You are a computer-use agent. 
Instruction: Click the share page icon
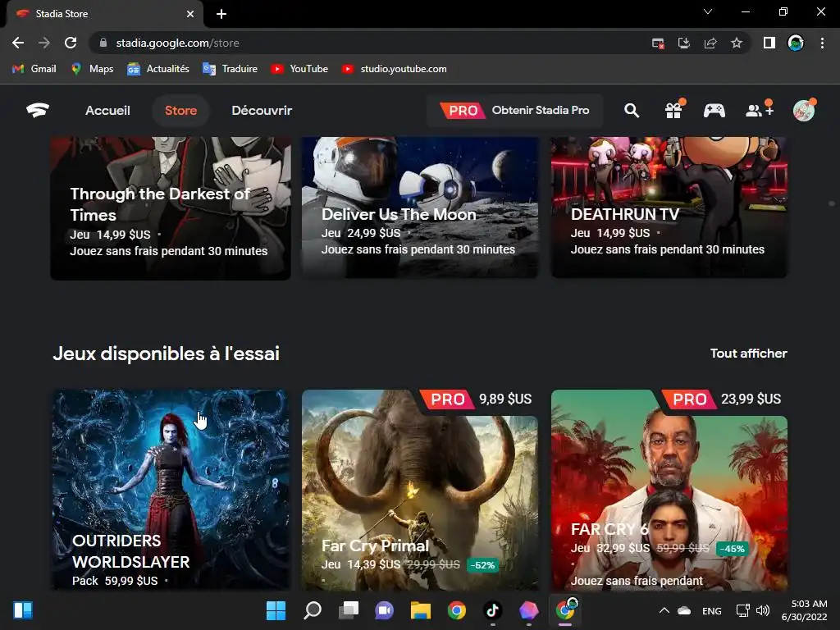coord(710,43)
